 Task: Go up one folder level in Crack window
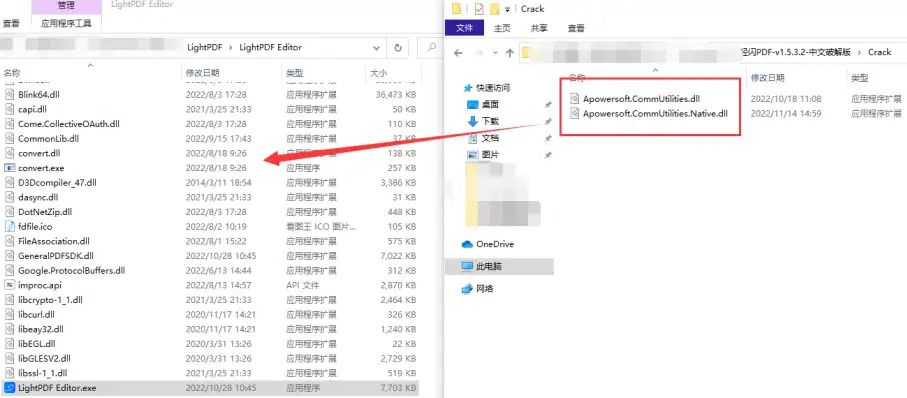(x=510, y=53)
